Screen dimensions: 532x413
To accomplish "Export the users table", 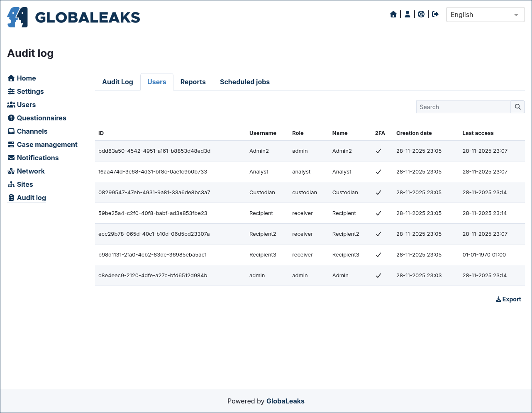I will 508,299.
